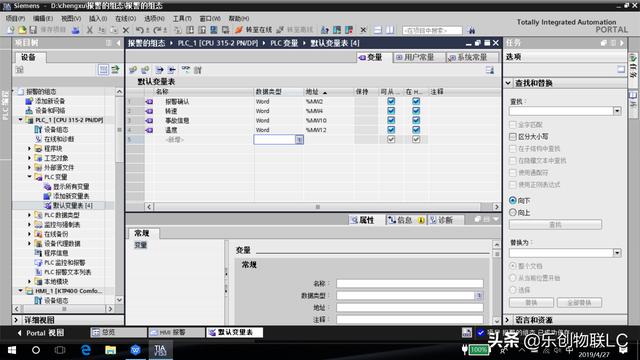Click the rightmost icon in table toolbar

[490, 70]
